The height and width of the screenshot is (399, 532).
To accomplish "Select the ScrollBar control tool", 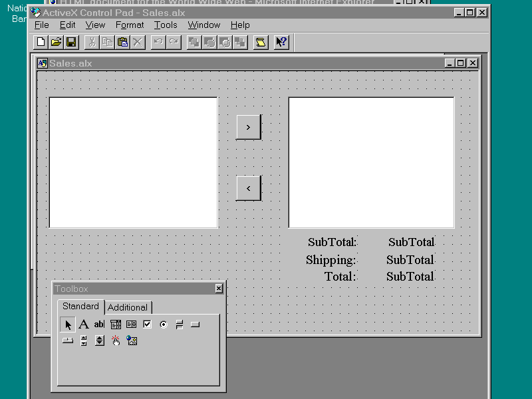I will (x=84, y=340).
